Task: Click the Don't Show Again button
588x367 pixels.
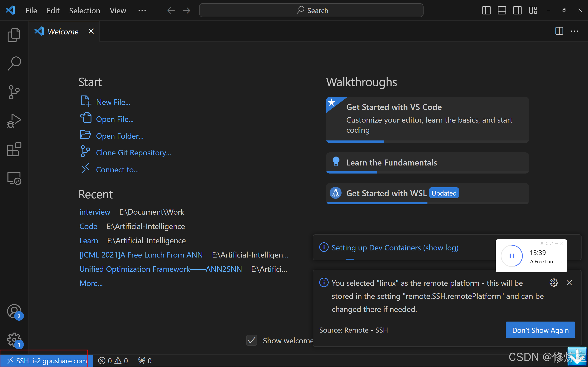Action: pyautogui.click(x=542, y=330)
